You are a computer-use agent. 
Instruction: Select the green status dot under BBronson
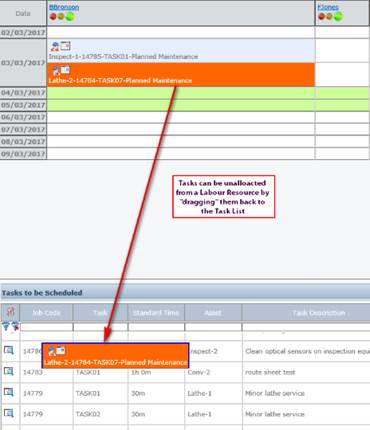click(70, 16)
